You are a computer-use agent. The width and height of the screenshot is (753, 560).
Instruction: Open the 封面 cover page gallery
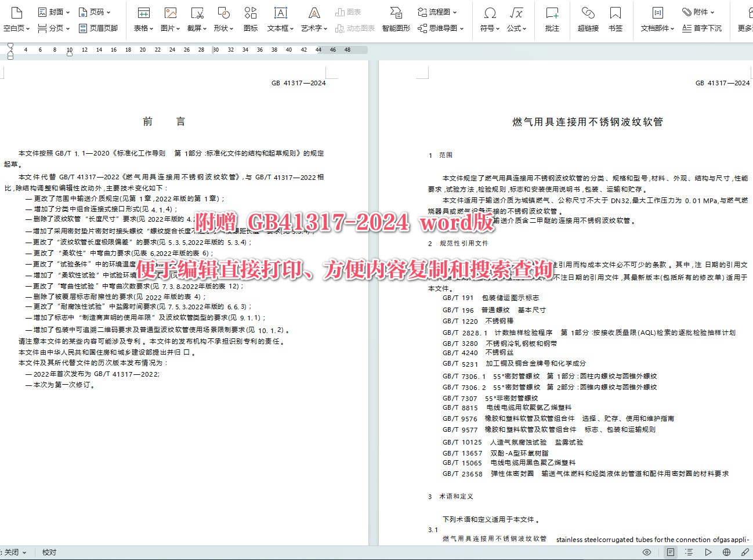pos(53,12)
